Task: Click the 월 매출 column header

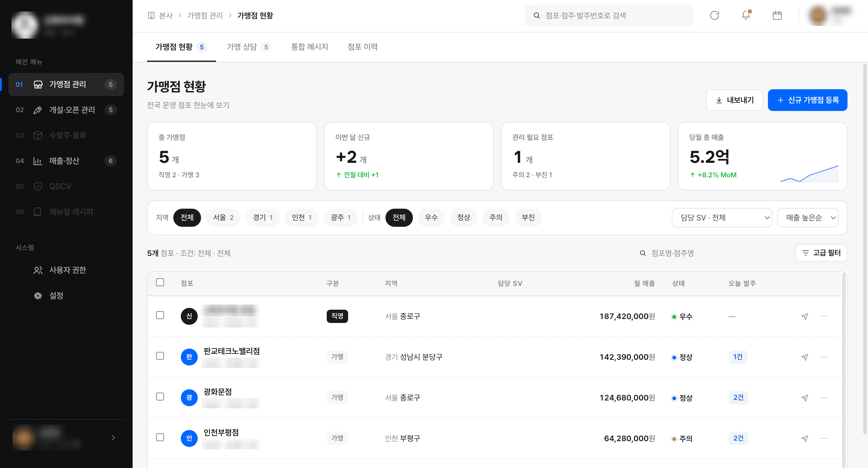Action: pyautogui.click(x=644, y=283)
